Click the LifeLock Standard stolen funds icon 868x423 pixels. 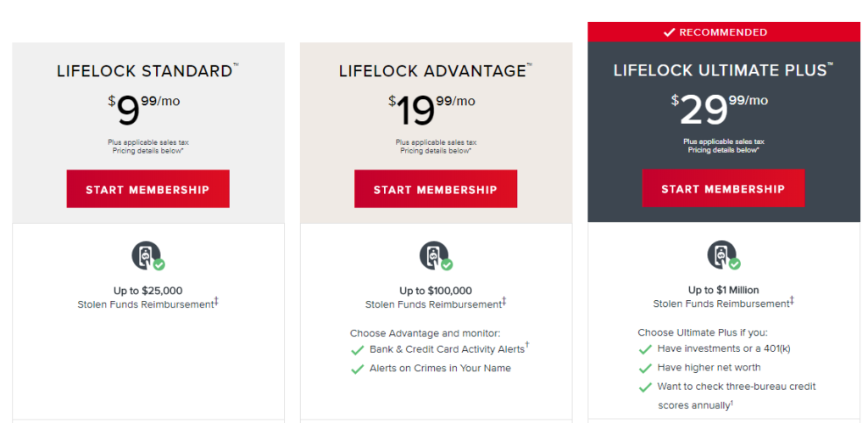(x=147, y=256)
